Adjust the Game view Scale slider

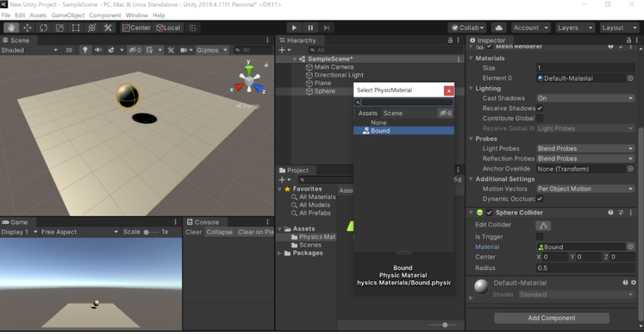pyautogui.click(x=151, y=232)
